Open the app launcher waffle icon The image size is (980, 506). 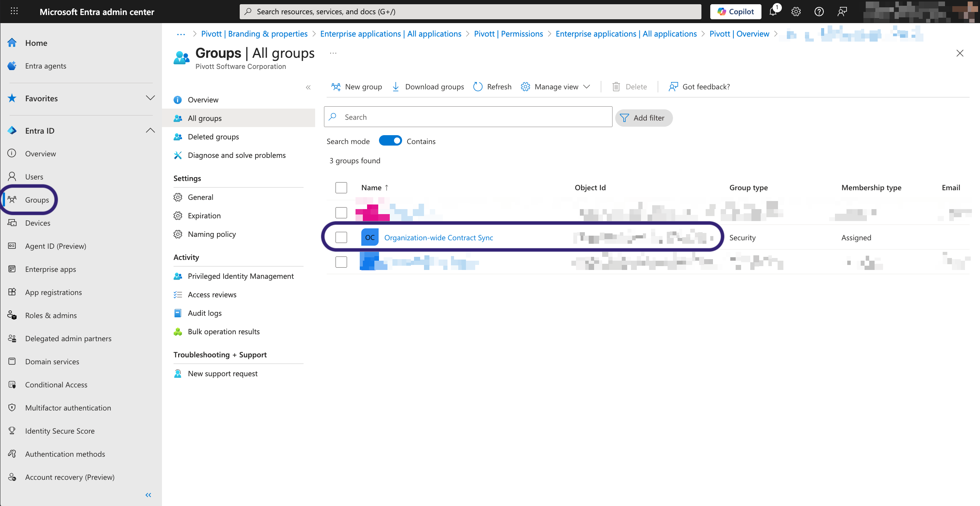pos(14,11)
